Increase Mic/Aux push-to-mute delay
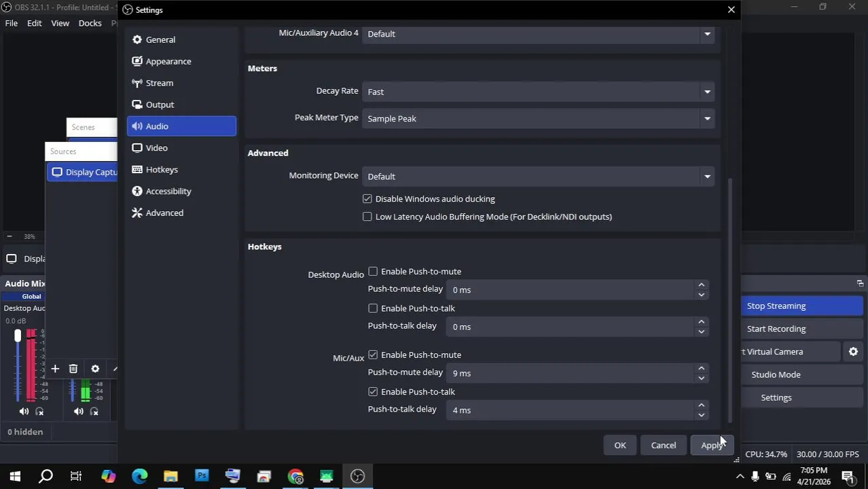Screen dimensions: 868x489 pos(701,369)
